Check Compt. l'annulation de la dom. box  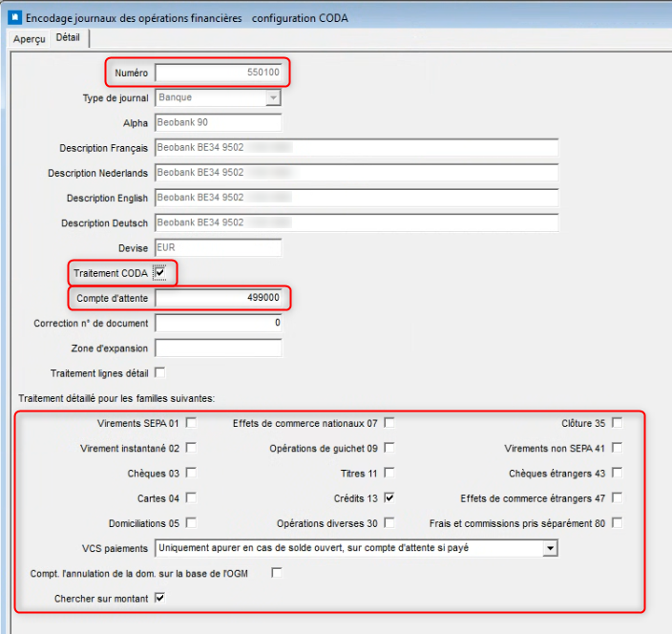(277, 573)
